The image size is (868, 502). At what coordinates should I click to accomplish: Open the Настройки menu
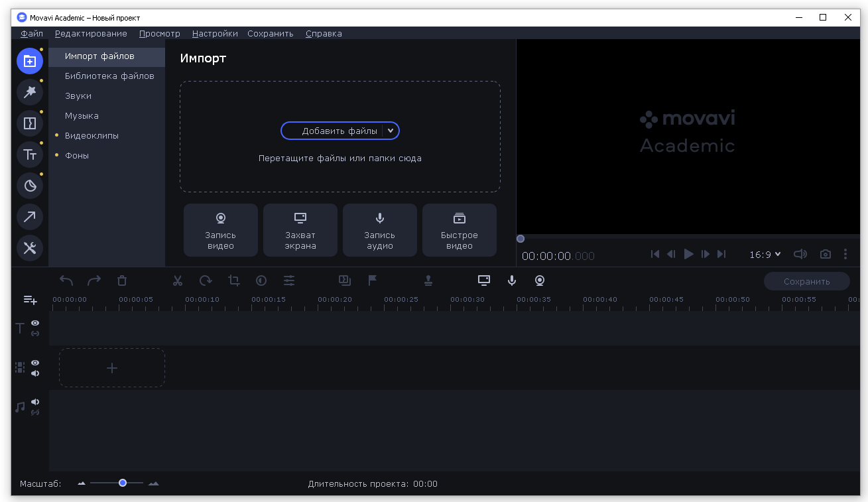215,33
